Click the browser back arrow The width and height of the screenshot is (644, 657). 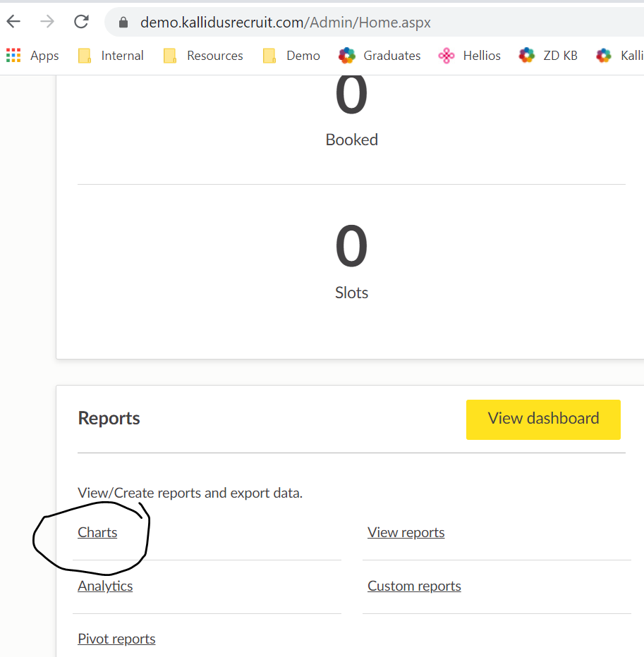pos(14,22)
